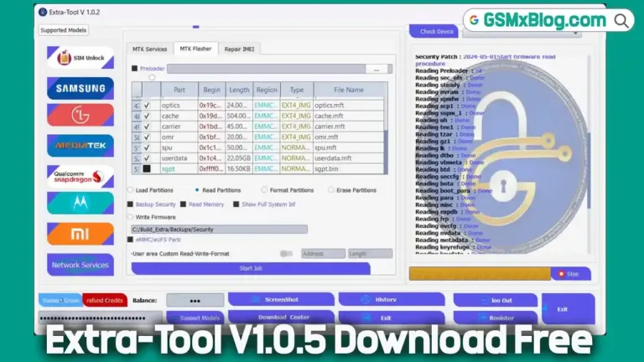This screenshot has height=362, width=644.
Task: Uncheck the cache partition row
Action: [147, 116]
